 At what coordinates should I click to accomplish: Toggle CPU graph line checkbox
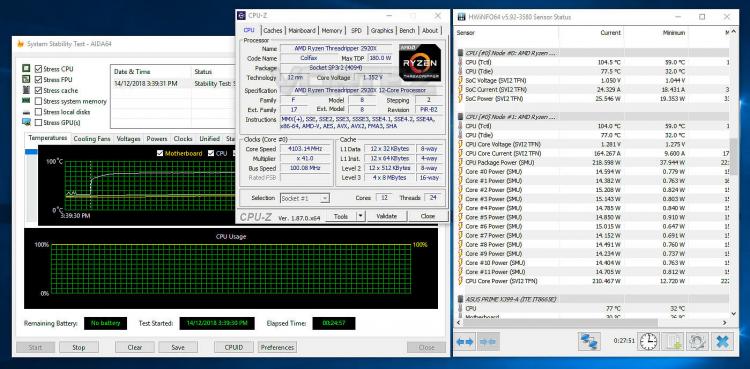[x=211, y=153]
